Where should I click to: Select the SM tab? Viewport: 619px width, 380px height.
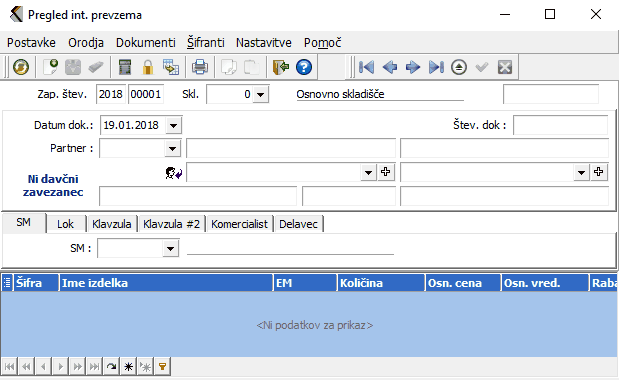pos(24,223)
